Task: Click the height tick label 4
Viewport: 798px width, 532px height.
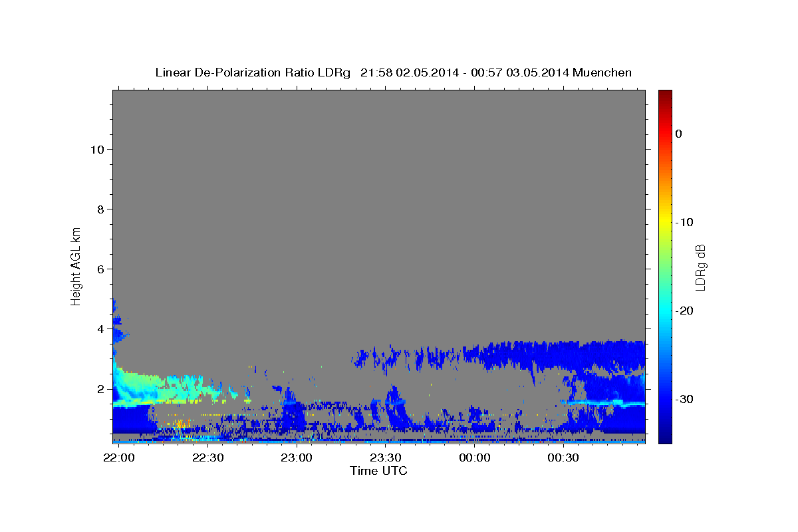Action: 100,329
